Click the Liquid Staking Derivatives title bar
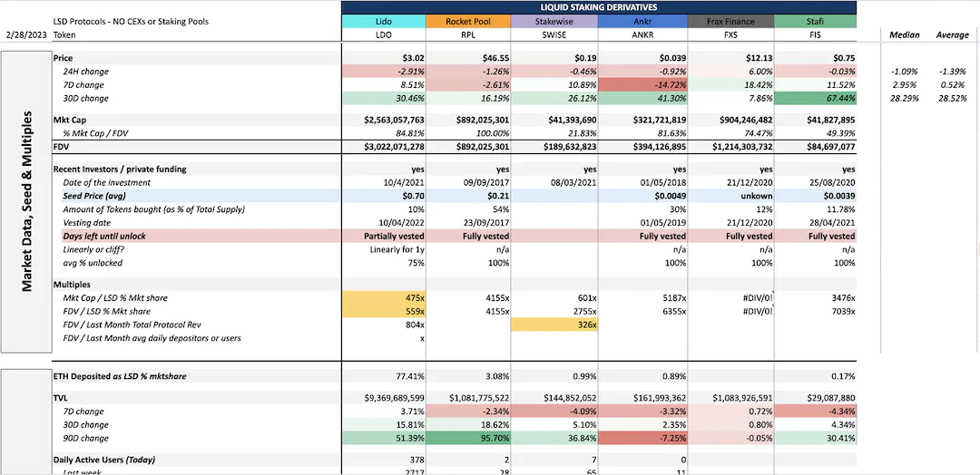This screenshot has width=980, height=475. click(599, 7)
